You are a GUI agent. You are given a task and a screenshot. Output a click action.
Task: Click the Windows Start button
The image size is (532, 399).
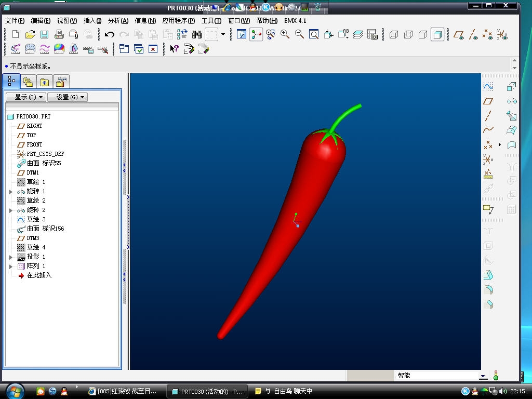pos(15,391)
